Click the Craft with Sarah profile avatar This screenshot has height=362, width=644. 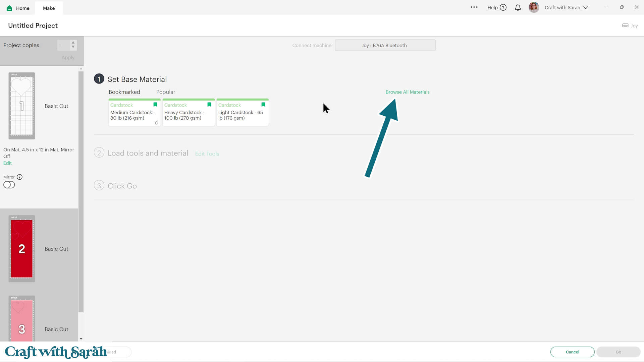point(534,7)
